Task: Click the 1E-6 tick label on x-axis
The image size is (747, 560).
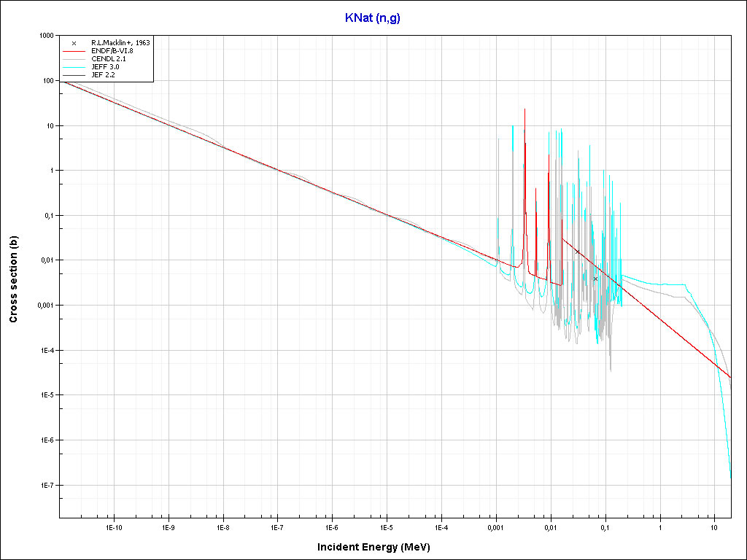Action: pos(331,527)
